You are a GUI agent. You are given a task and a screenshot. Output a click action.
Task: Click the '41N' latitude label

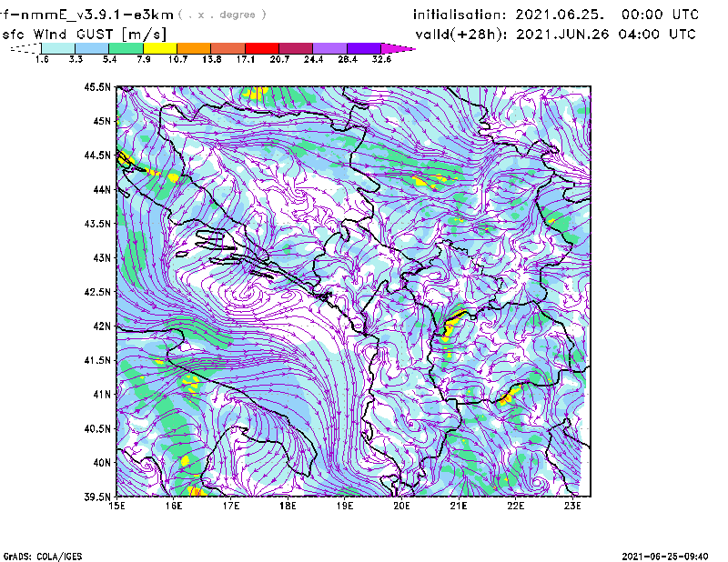102,395
